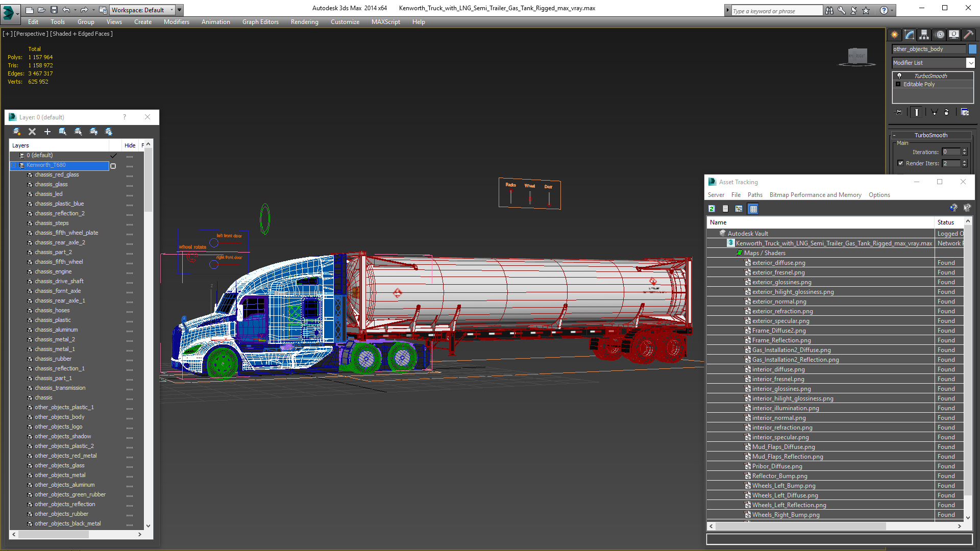Click the Pin Stack icon
The width and height of the screenshot is (980, 551).
[899, 112]
